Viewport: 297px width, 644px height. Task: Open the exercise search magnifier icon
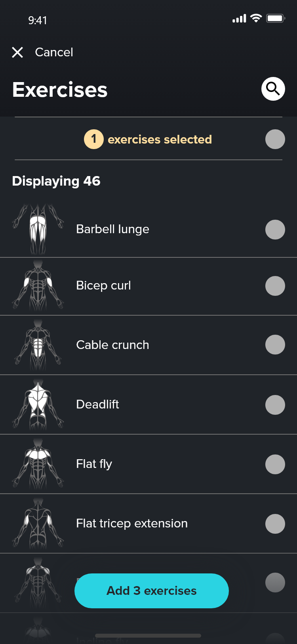coord(273,89)
